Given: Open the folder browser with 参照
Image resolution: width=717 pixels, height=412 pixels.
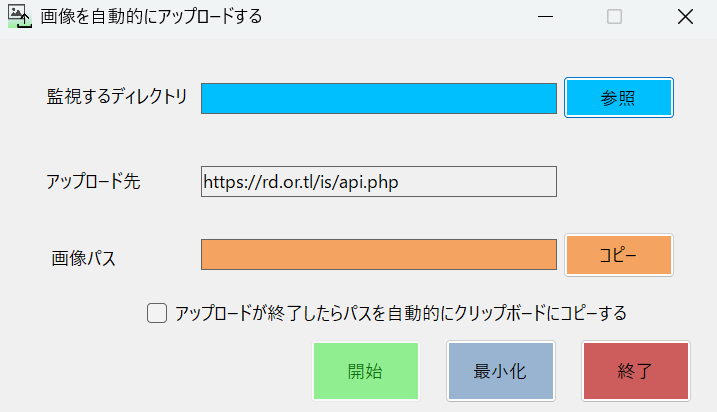Looking at the screenshot, I should point(619,98).
